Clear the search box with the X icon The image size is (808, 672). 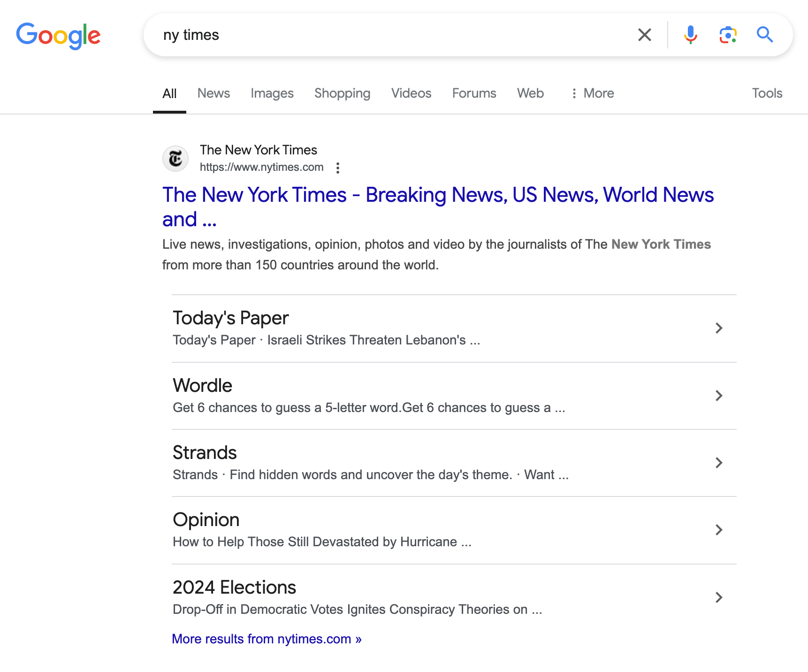click(x=645, y=35)
